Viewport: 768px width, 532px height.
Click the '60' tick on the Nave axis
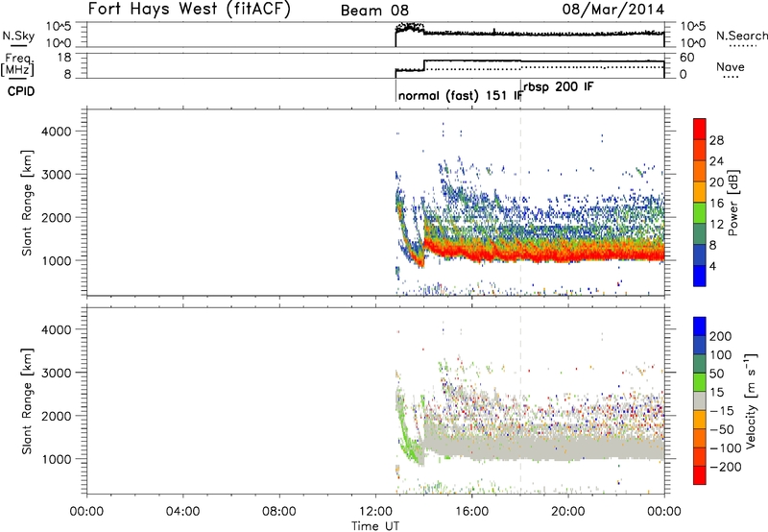(687, 58)
